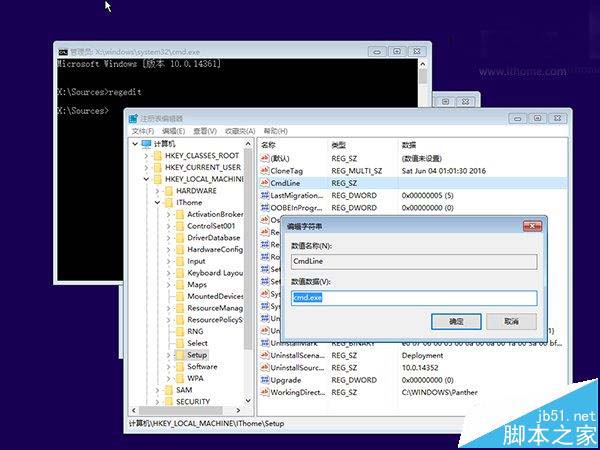
Task: Click the string icon of the (默认) value
Action: coord(265,158)
